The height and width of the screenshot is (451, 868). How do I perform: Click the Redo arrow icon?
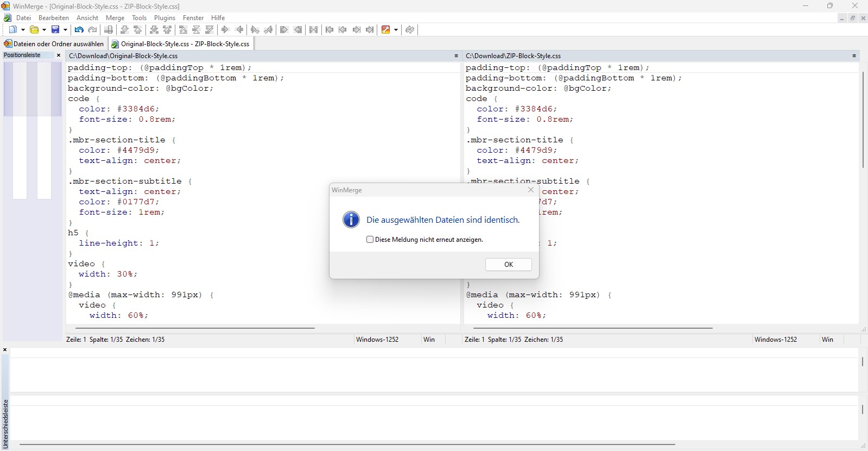[x=92, y=30]
